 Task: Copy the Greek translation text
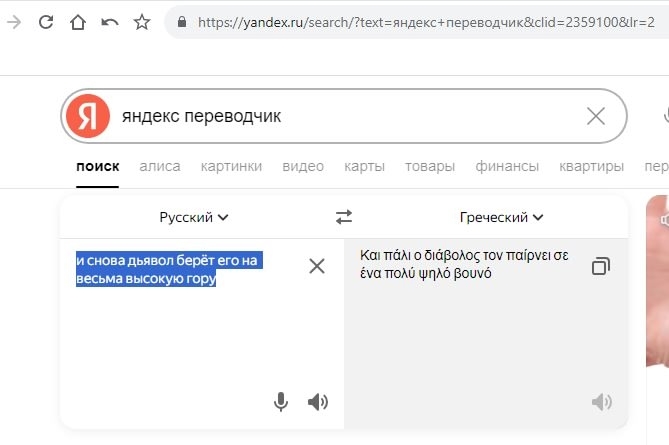click(x=600, y=266)
